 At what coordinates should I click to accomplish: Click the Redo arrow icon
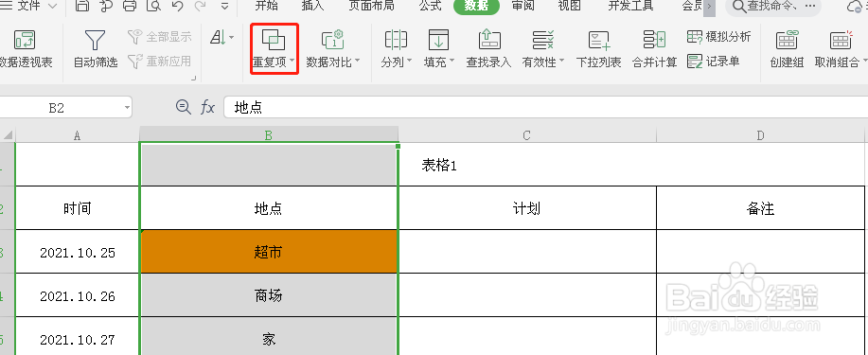click(x=201, y=6)
